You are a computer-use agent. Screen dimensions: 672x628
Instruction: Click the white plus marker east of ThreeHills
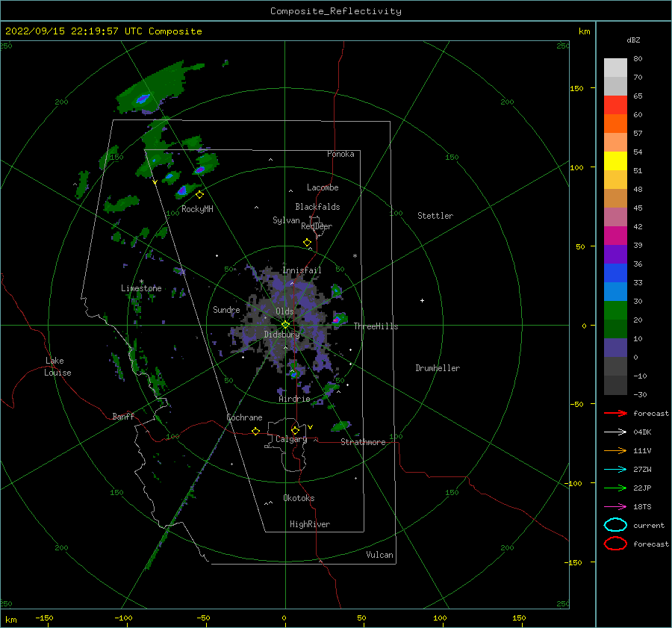coord(422,300)
